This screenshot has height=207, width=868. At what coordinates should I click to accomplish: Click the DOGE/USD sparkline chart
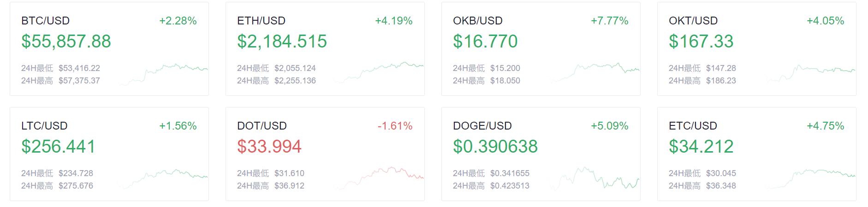click(595, 178)
